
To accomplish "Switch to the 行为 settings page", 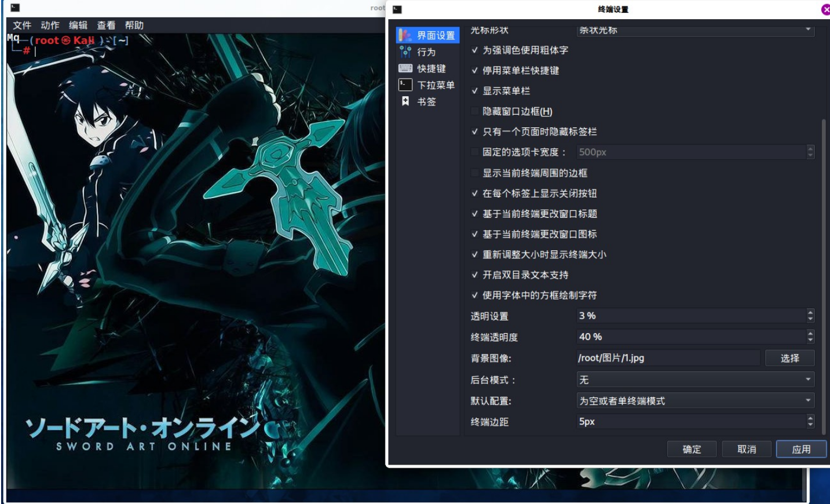I will pyautogui.click(x=427, y=52).
